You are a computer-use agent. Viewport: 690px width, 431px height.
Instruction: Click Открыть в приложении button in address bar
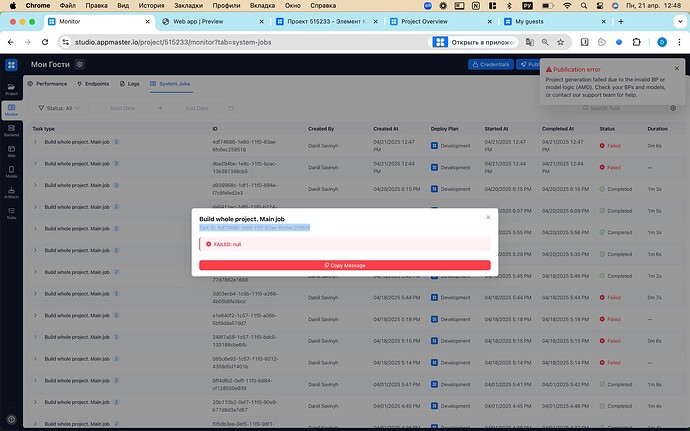point(475,42)
